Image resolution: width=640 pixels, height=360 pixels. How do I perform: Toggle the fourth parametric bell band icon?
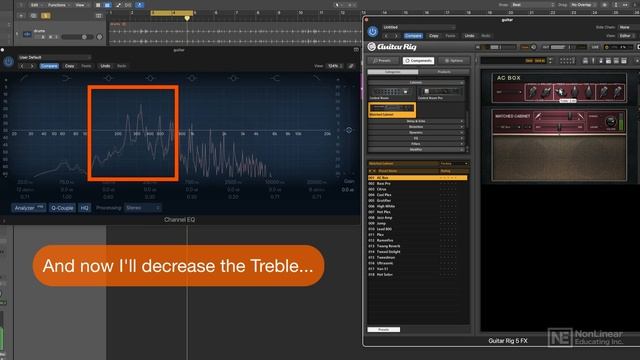click(x=233, y=78)
